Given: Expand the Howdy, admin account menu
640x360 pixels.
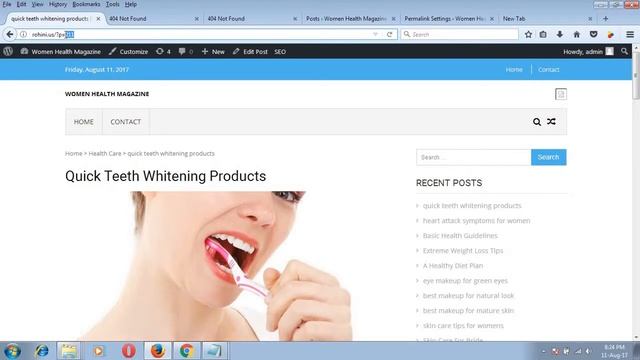Looking at the screenshot, I should 588,51.
